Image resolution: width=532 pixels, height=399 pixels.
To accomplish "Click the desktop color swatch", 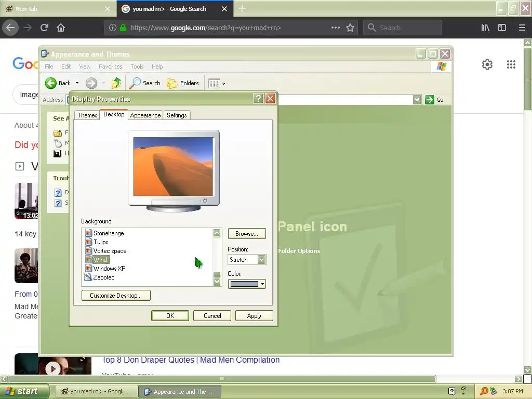I will [244, 284].
